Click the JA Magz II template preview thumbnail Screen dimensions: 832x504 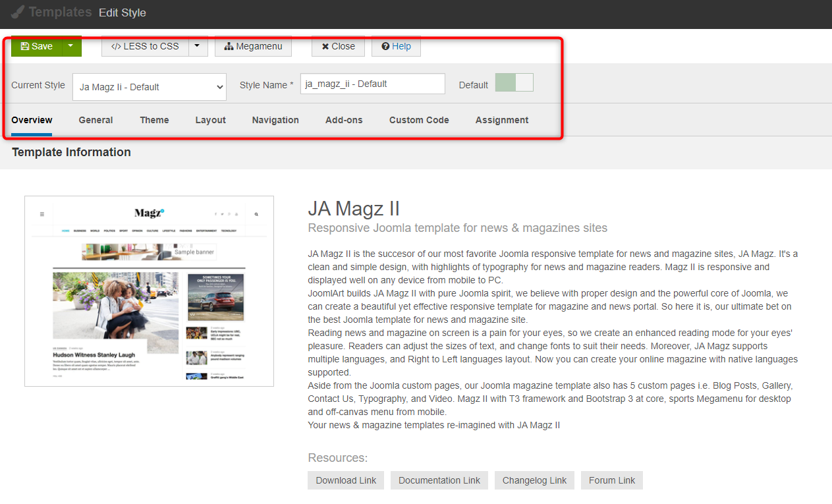tap(149, 291)
